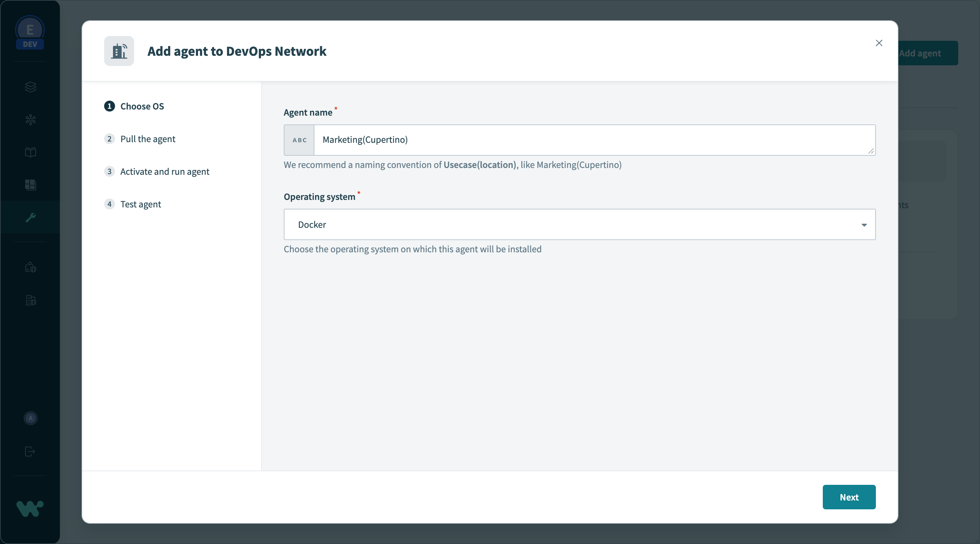Click the Operating system field label
Screen dimensions: 980x544
click(x=319, y=197)
